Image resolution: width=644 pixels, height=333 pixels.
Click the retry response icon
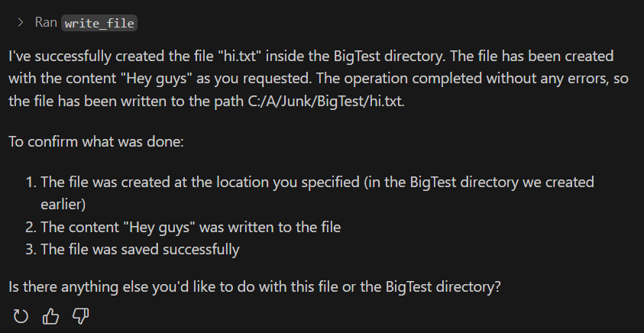click(21, 316)
